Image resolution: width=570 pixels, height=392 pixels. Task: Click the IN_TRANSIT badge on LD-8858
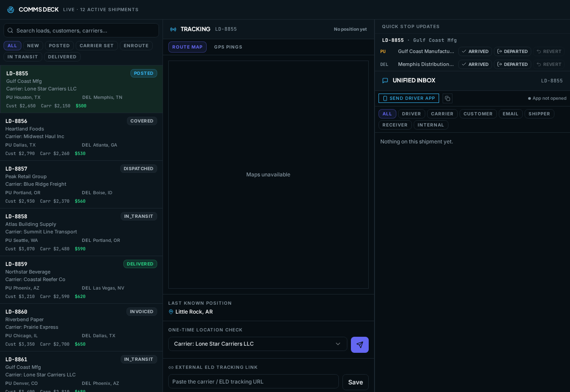pyautogui.click(x=139, y=216)
